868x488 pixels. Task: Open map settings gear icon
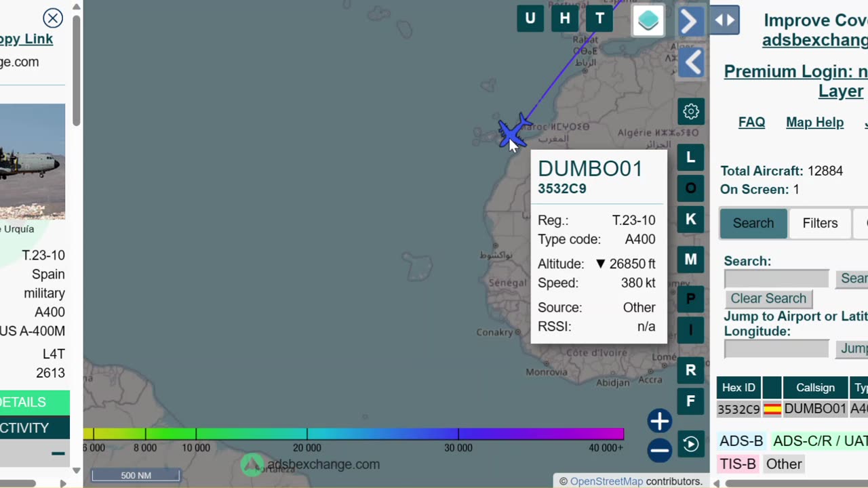click(691, 111)
